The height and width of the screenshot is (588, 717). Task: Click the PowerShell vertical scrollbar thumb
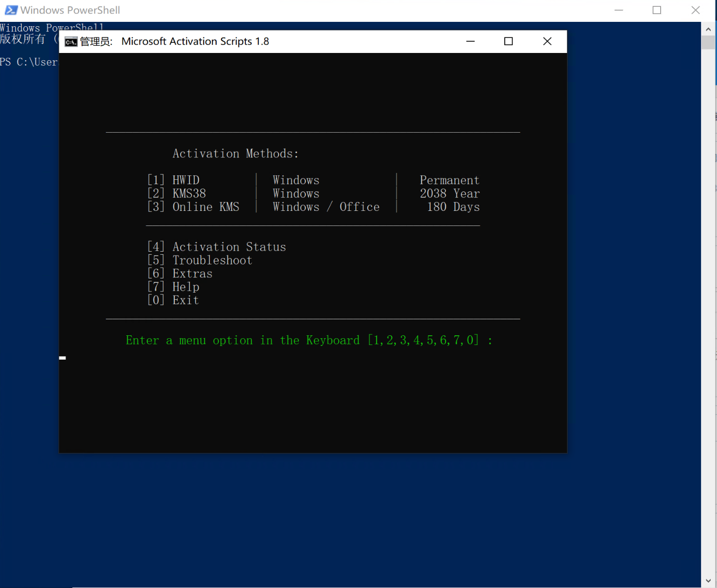point(708,42)
